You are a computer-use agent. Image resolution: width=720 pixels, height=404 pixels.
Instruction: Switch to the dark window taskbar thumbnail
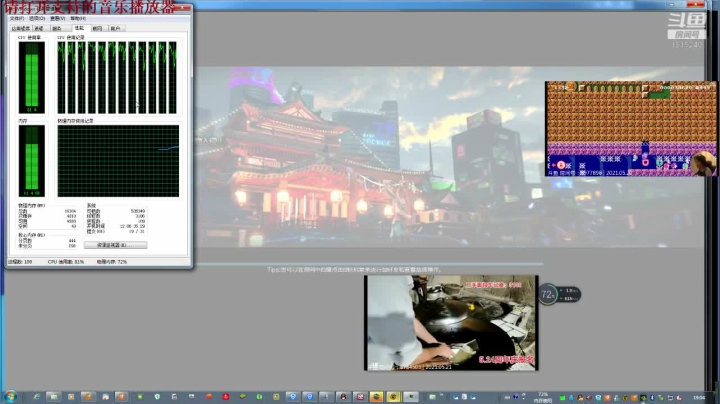point(411,397)
